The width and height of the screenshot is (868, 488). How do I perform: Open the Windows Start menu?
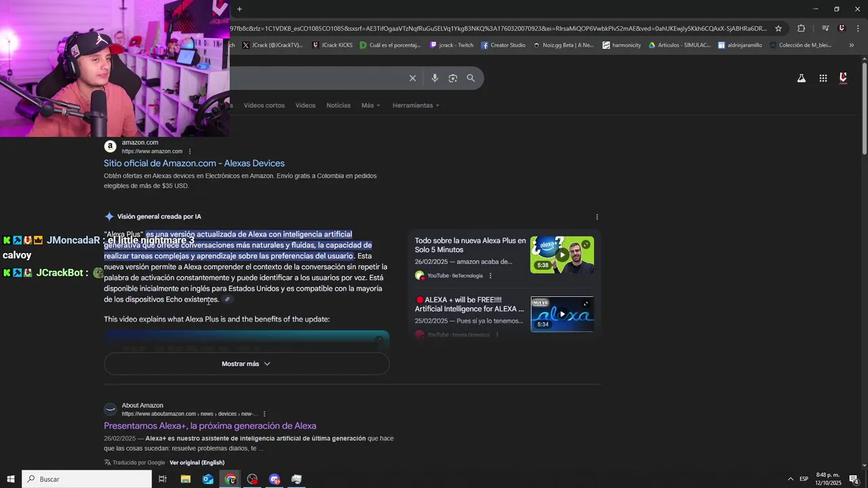(x=11, y=479)
